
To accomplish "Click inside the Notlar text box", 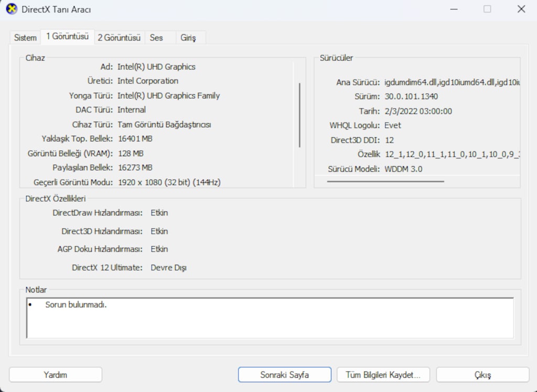I will [270, 318].
